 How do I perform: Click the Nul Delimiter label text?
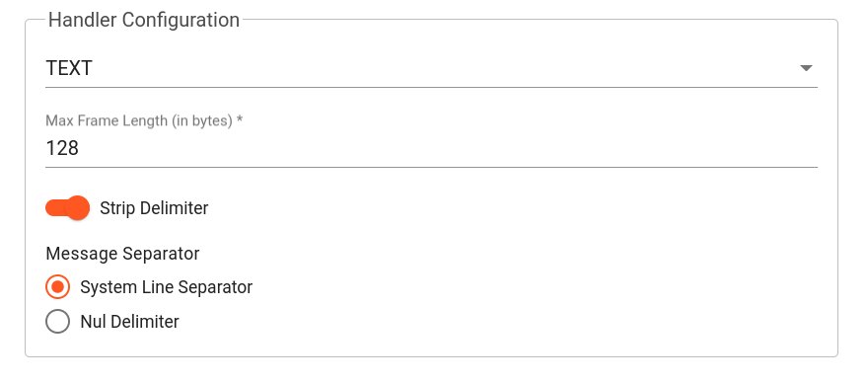tap(129, 322)
